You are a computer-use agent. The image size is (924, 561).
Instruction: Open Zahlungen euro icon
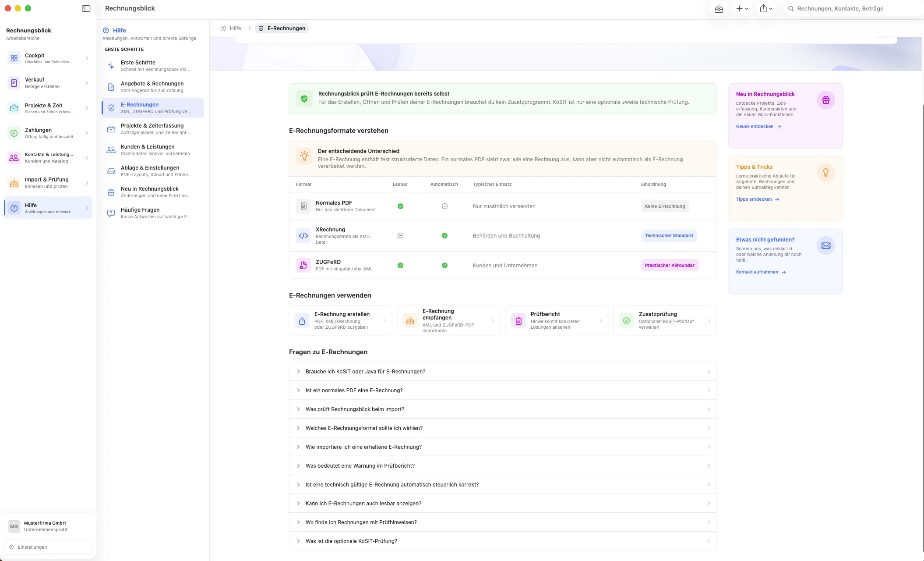(14, 133)
